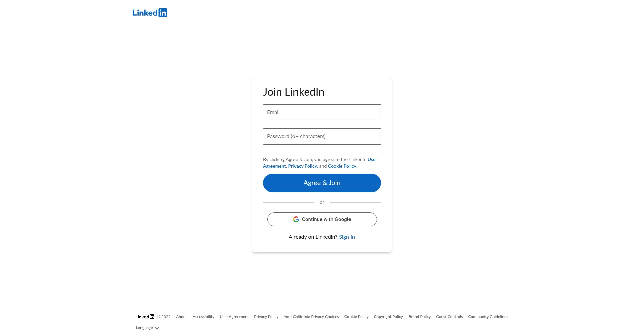Open Your California Privacy Choices
The height and width of the screenshot is (333, 644).
[311, 317]
